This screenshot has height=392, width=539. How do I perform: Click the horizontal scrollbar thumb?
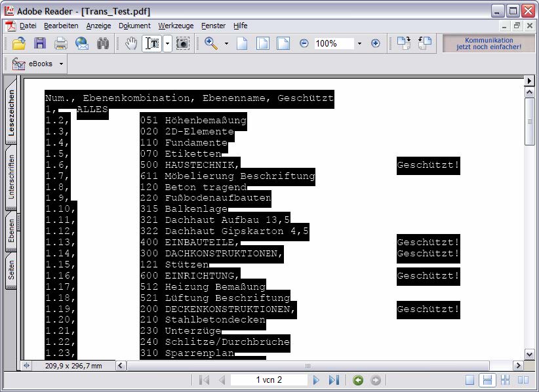coord(308,366)
